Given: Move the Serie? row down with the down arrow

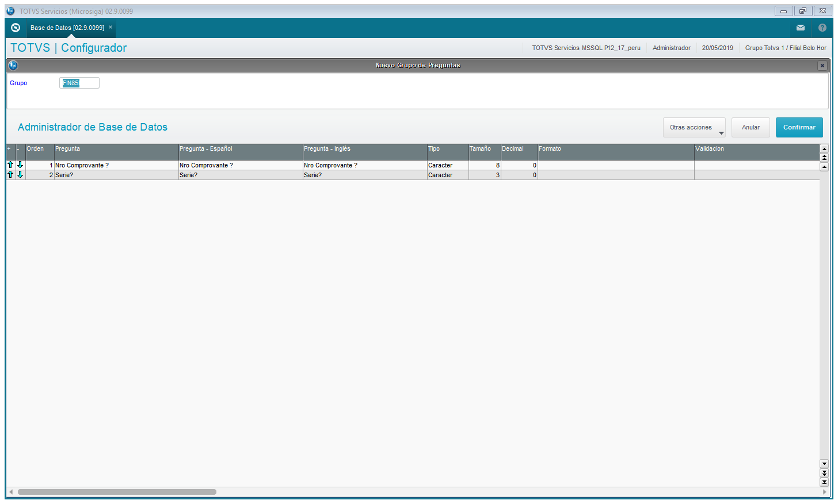Looking at the screenshot, I should pos(20,174).
